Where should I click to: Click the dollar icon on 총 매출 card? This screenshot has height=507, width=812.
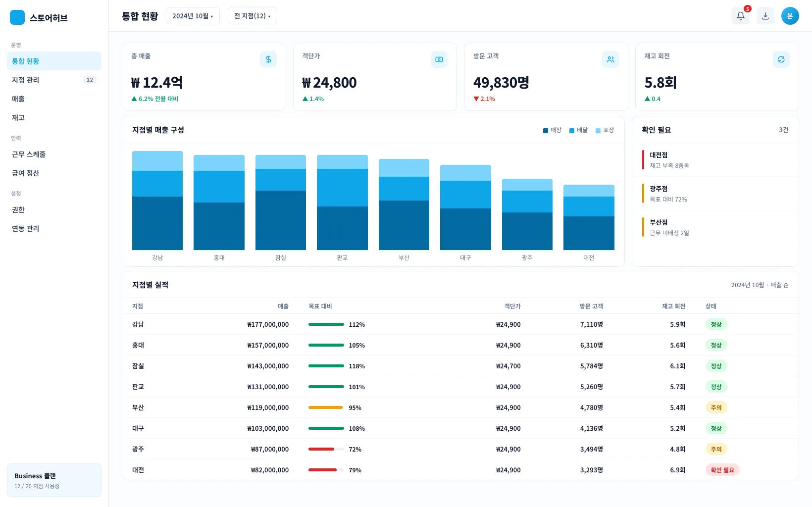click(x=268, y=59)
